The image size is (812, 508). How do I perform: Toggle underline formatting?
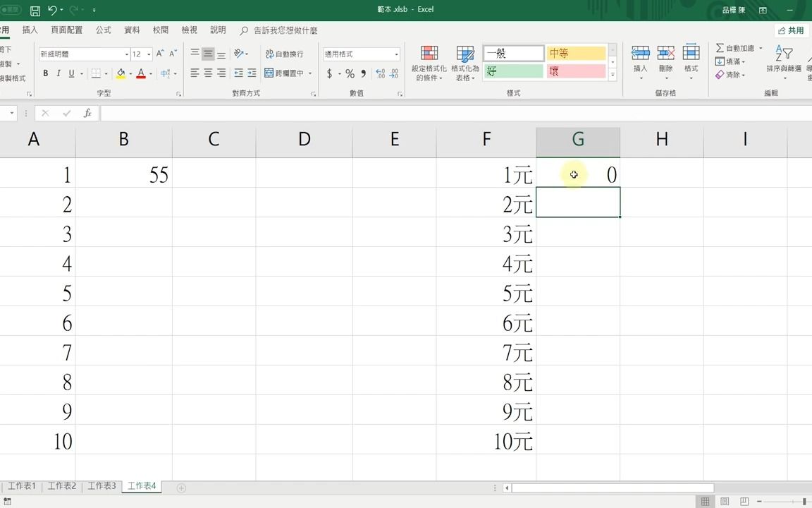[70, 73]
